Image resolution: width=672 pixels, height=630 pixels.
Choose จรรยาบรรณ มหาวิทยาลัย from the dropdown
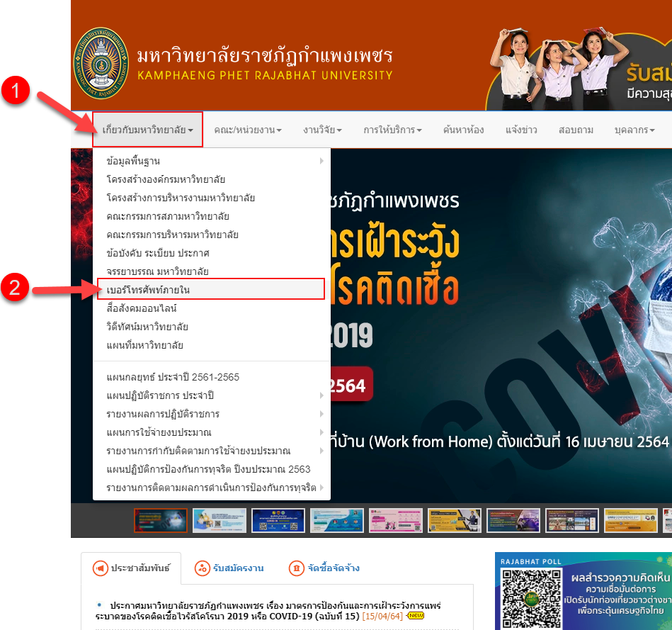tap(212, 271)
